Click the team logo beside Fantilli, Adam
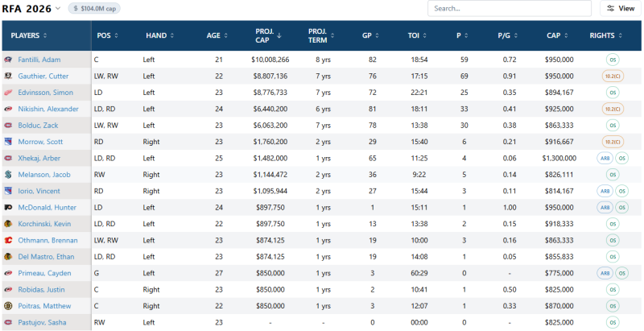This screenshot has height=331, width=644. point(8,60)
